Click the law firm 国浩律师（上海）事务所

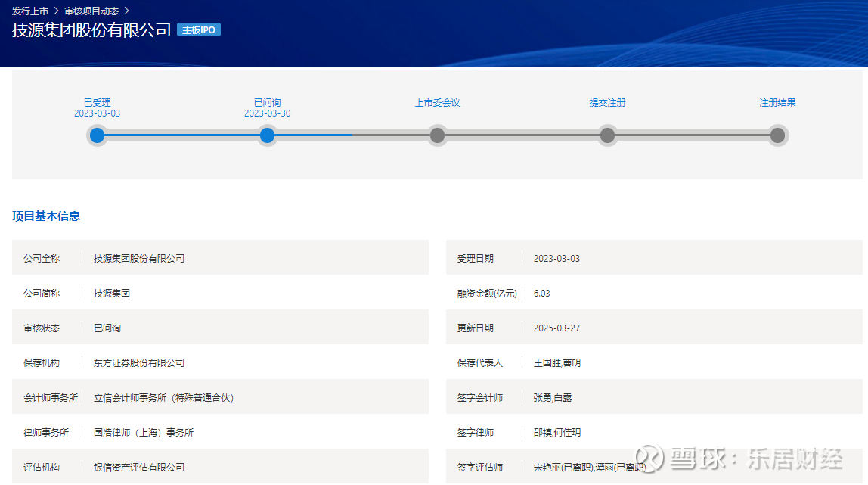[144, 432]
